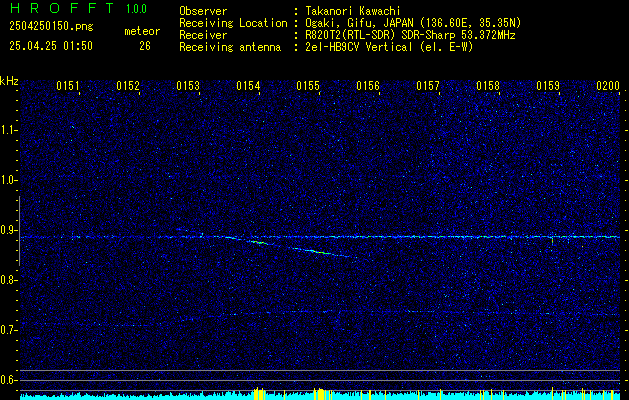Select the filename 2504250150.png
The height and width of the screenshot is (400, 629).
coord(51,27)
